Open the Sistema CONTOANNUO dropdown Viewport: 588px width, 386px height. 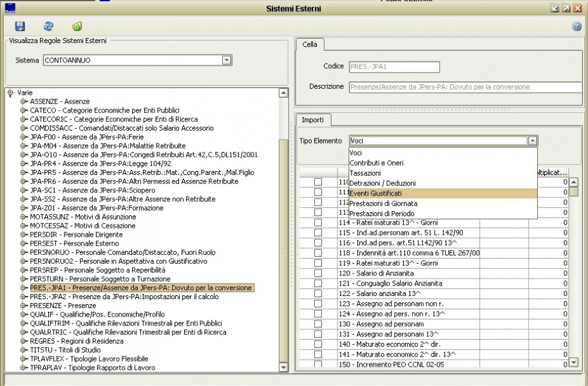click(226, 60)
